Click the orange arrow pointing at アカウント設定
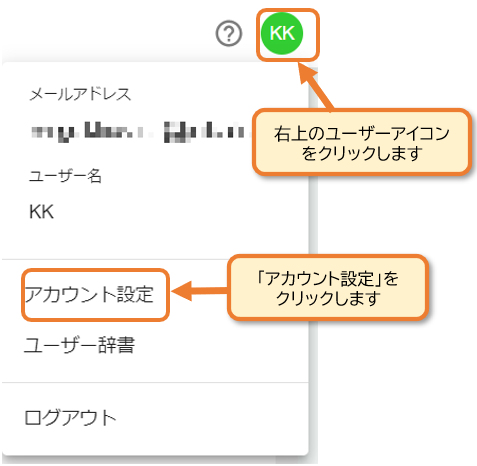The image size is (477, 466). (200, 291)
